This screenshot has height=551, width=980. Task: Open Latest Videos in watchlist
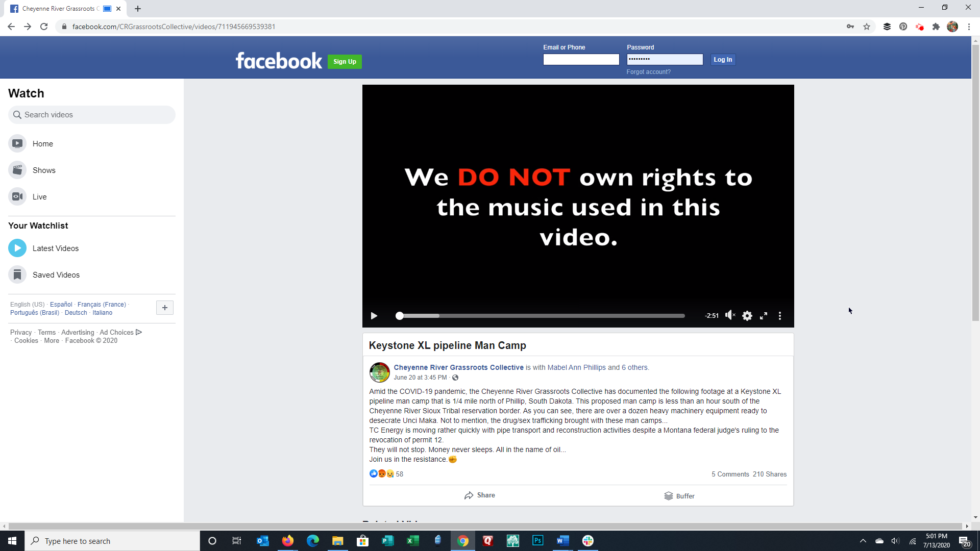click(x=55, y=248)
